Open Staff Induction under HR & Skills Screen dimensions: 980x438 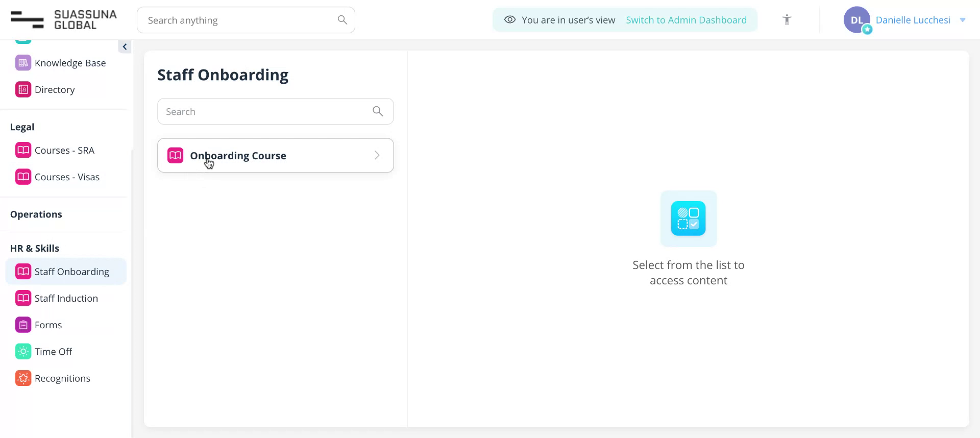[x=66, y=298]
